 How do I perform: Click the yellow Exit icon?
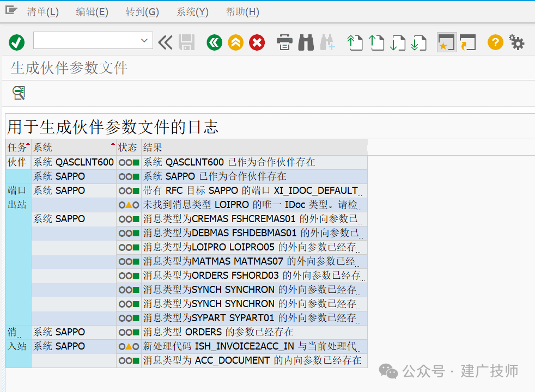pyautogui.click(x=235, y=42)
